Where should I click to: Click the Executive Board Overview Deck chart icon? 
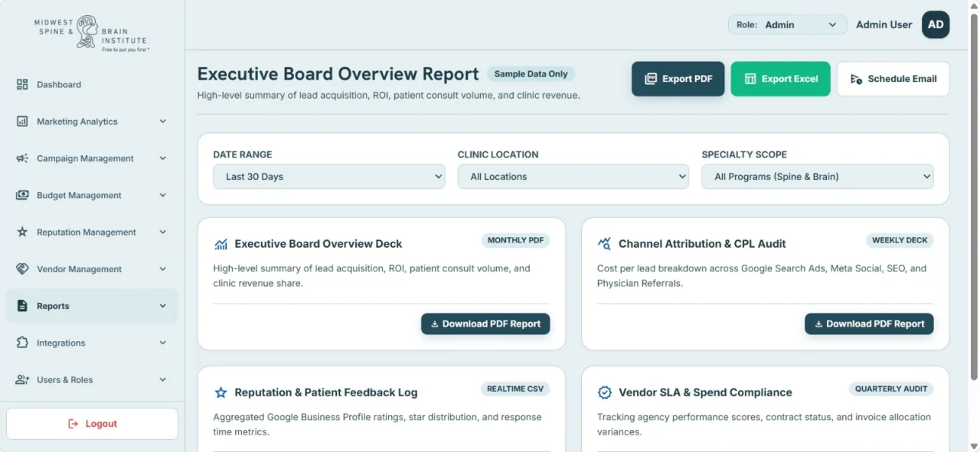220,244
